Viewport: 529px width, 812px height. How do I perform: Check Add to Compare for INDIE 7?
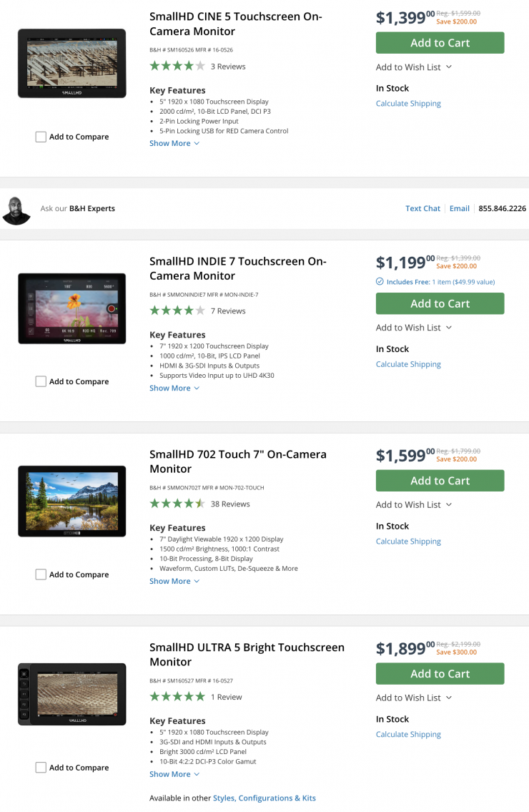click(41, 381)
